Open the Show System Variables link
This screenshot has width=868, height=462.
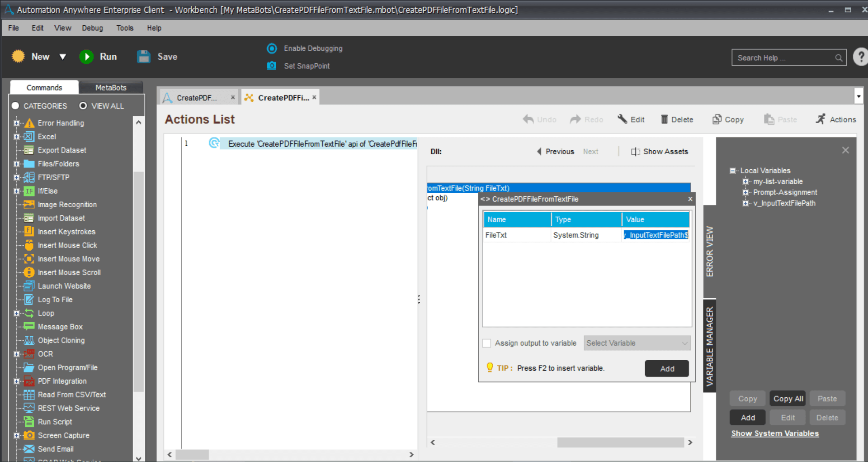click(x=775, y=433)
